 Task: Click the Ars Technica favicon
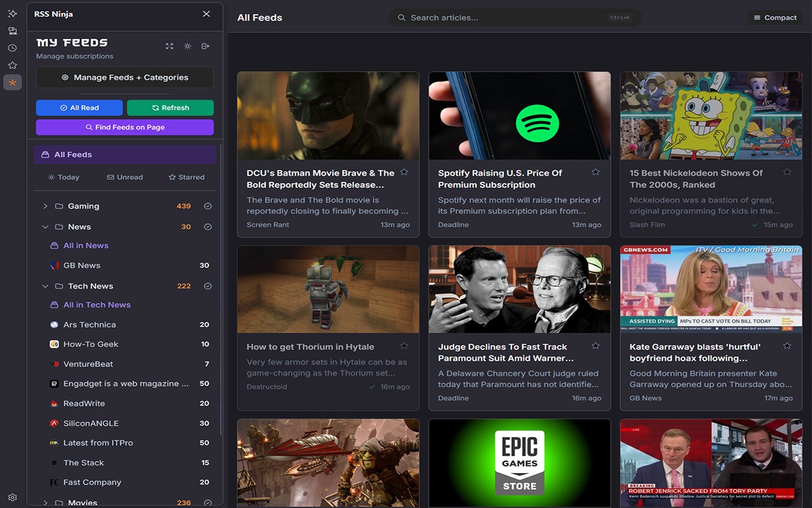point(55,324)
